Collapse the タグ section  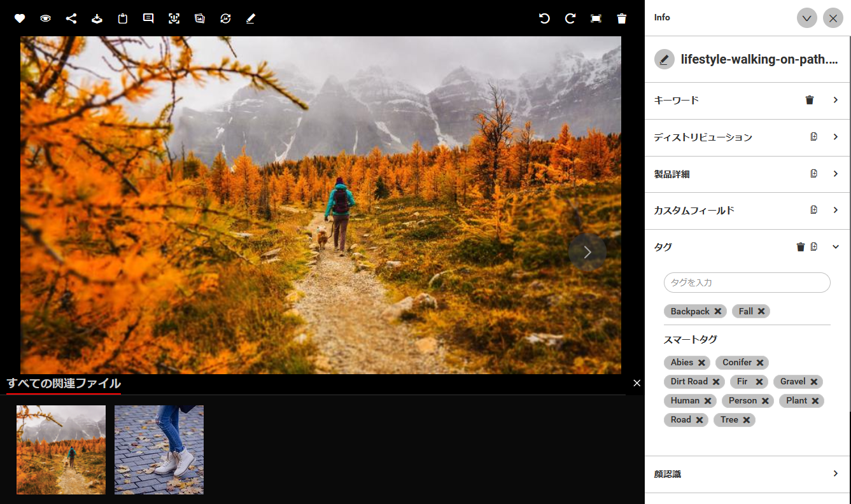tap(836, 247)
